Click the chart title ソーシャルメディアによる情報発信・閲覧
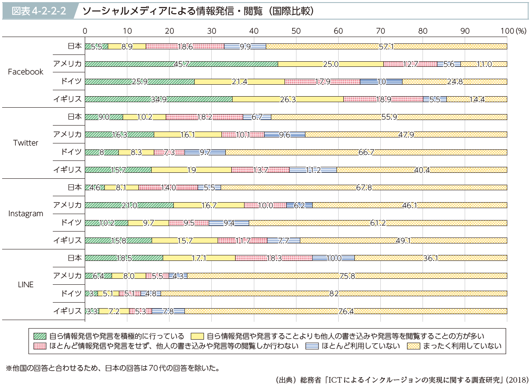The image size is (532, 392). click(x=198, y=11)
